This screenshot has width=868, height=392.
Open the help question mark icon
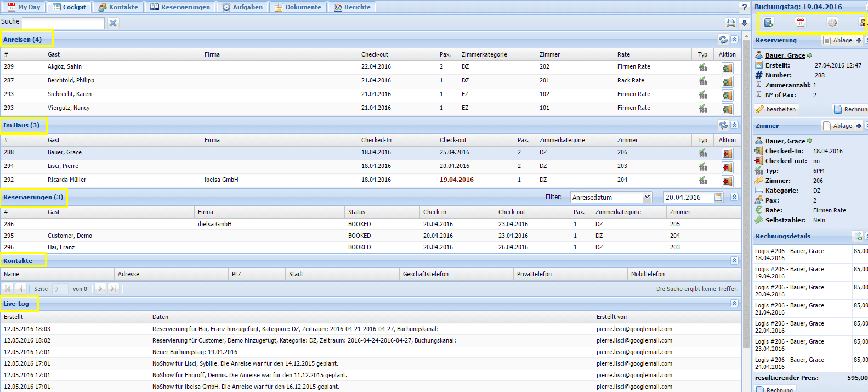click(744, 7)
